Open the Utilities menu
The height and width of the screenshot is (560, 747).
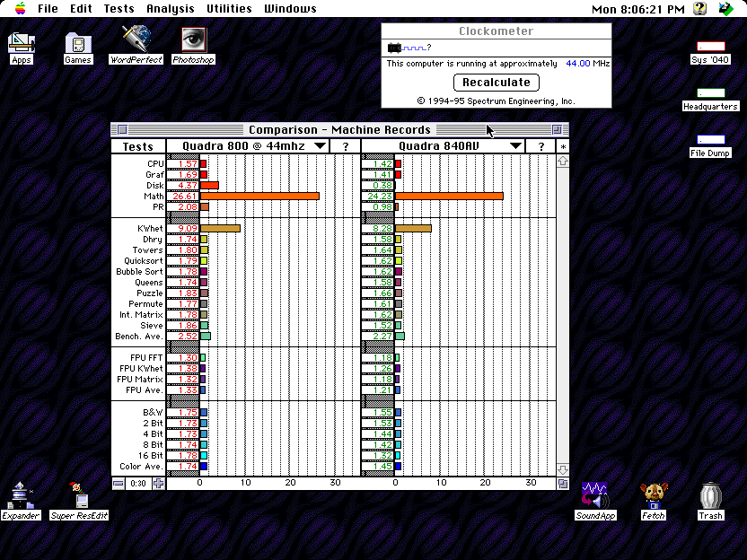[x=229, y=9]
